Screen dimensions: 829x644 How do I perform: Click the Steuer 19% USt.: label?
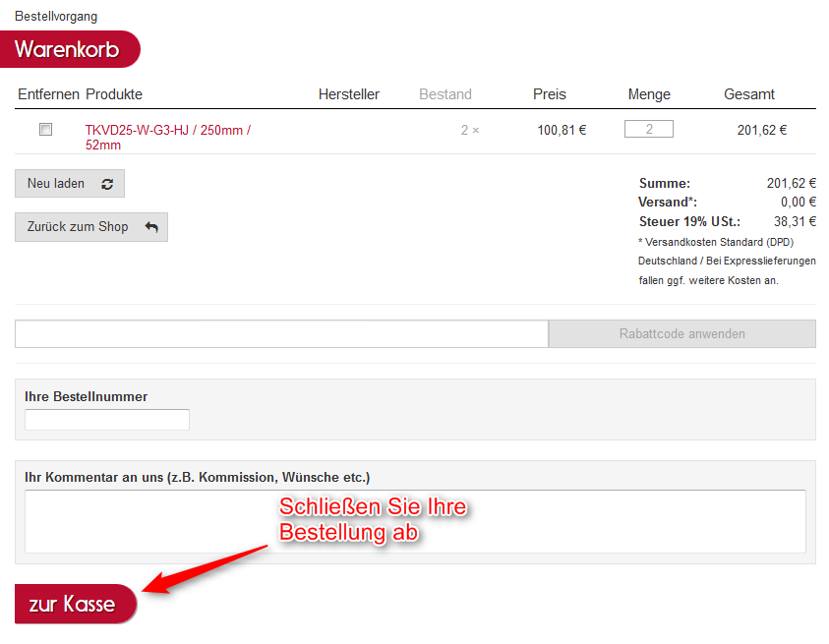pos(689,221)
